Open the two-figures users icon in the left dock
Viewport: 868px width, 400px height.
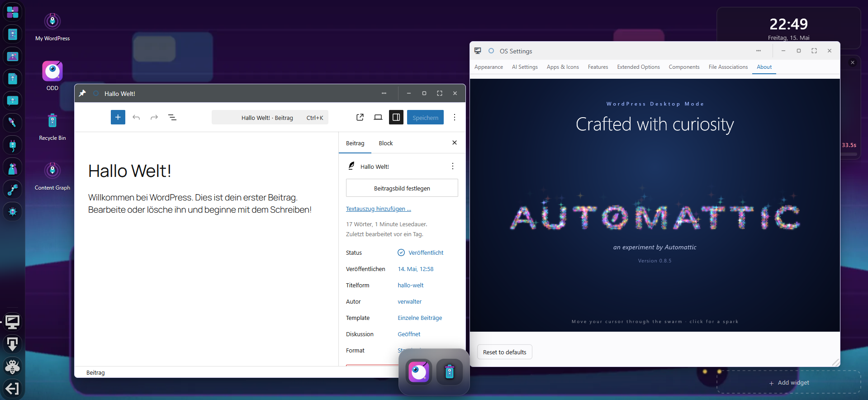click(13, 167)
